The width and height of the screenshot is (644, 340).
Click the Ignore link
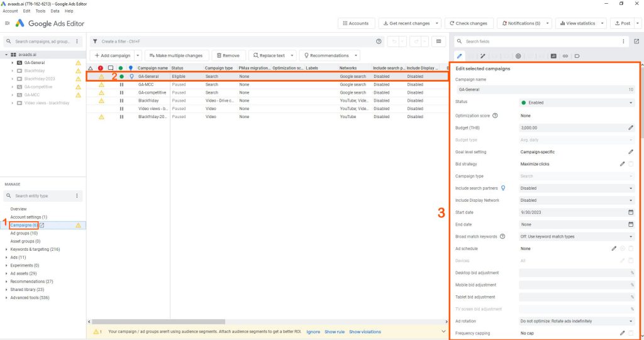coord(313,332)
